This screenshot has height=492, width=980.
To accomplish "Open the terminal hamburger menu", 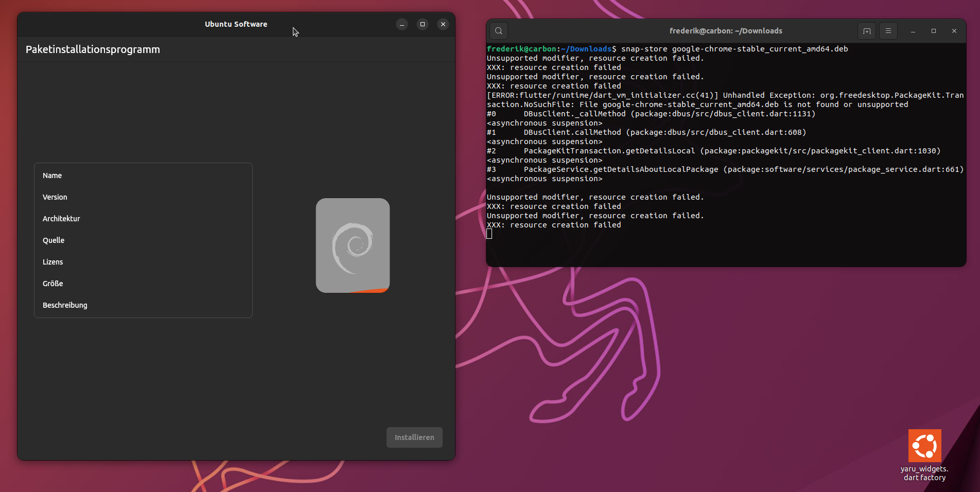I will tap(888, 31).
